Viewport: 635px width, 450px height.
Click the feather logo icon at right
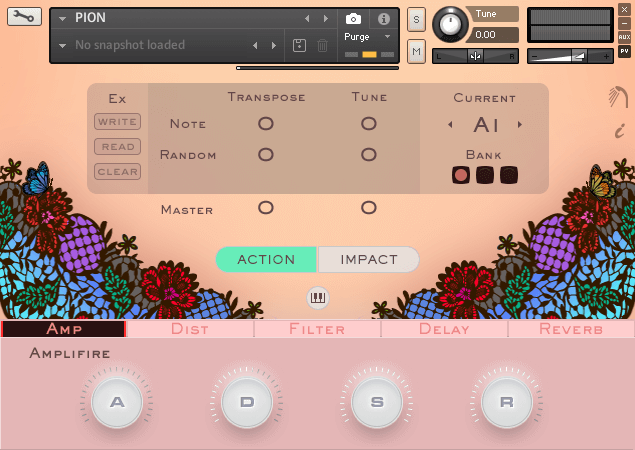coord(618,98)
